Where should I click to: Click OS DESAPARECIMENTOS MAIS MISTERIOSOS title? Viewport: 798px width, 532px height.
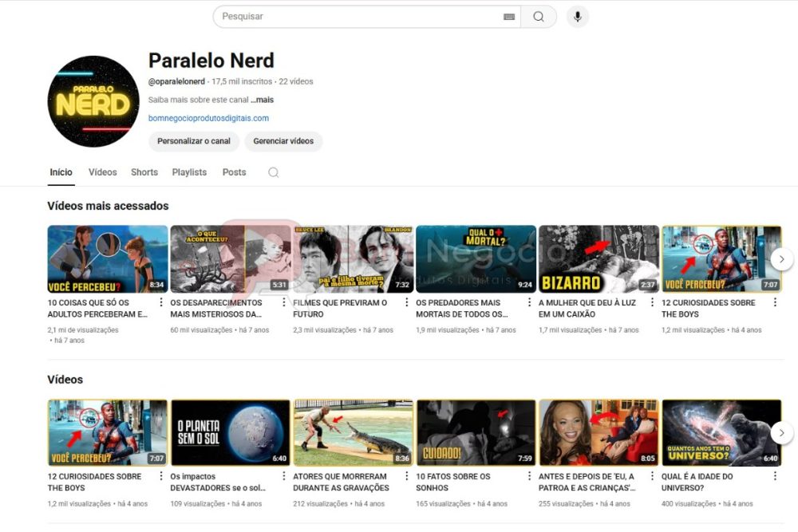(217, 308)
